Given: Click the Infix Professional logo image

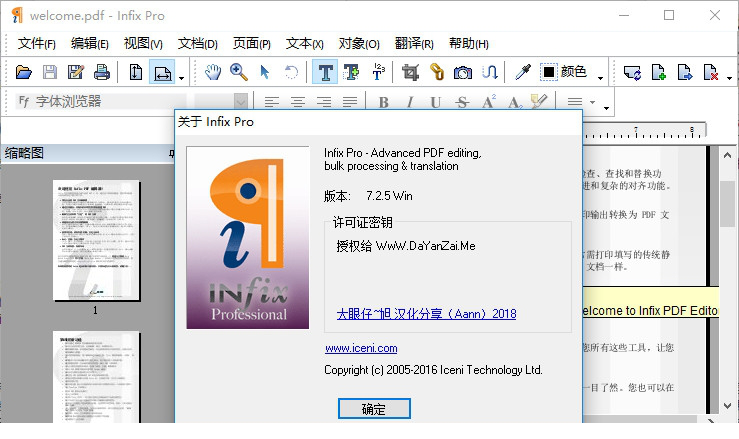Looking at the screenshot, I should 247,237.
